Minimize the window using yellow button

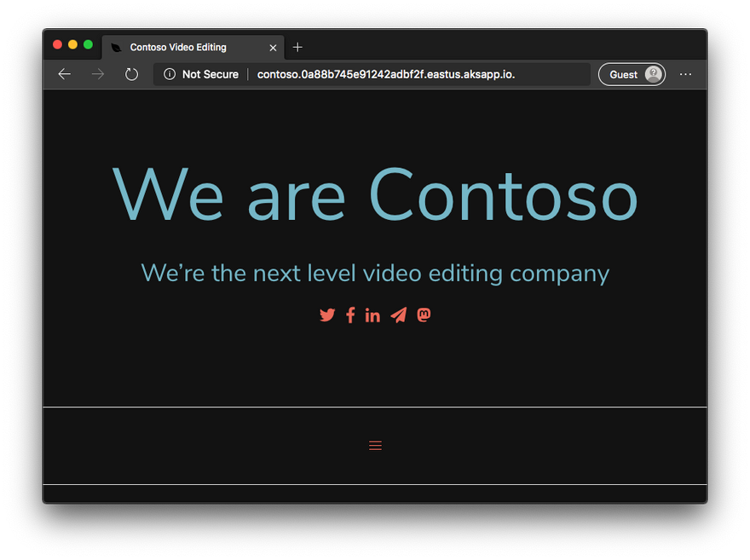pyautogui.click(x=72, y=44)
